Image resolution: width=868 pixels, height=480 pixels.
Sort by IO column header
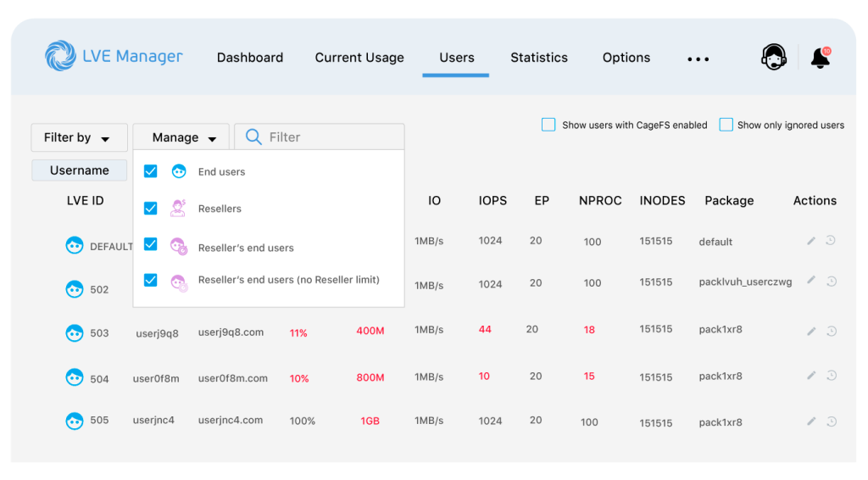click(x=434, y=200)
